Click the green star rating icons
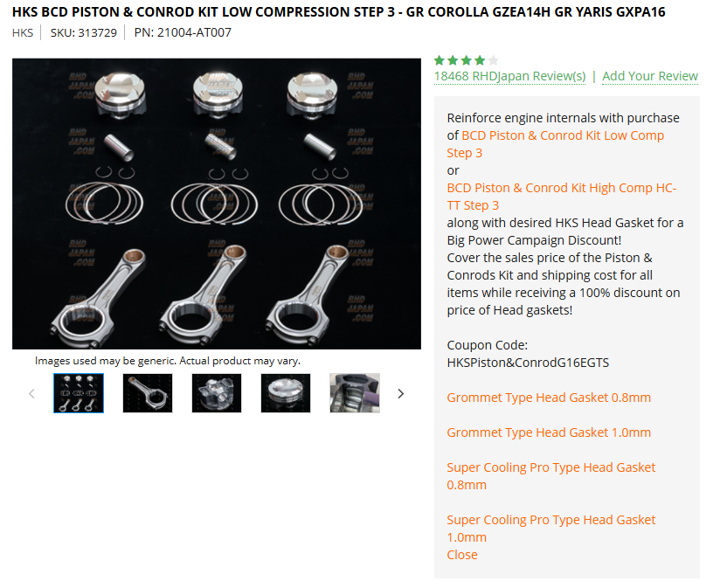The width and height of the screenshot is (727, 588). (x=467, y=60)
